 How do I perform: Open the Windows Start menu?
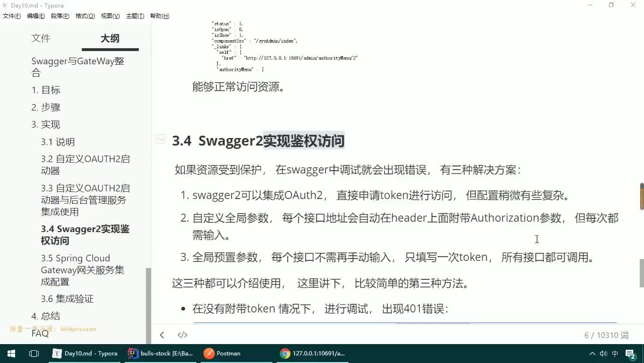11,354
